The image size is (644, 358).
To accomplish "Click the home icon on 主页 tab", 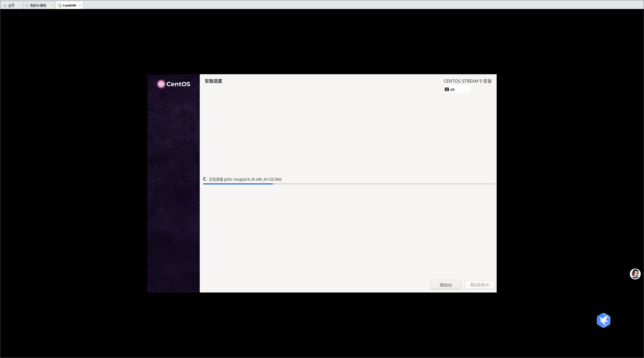I will click(x=5, y=5).
